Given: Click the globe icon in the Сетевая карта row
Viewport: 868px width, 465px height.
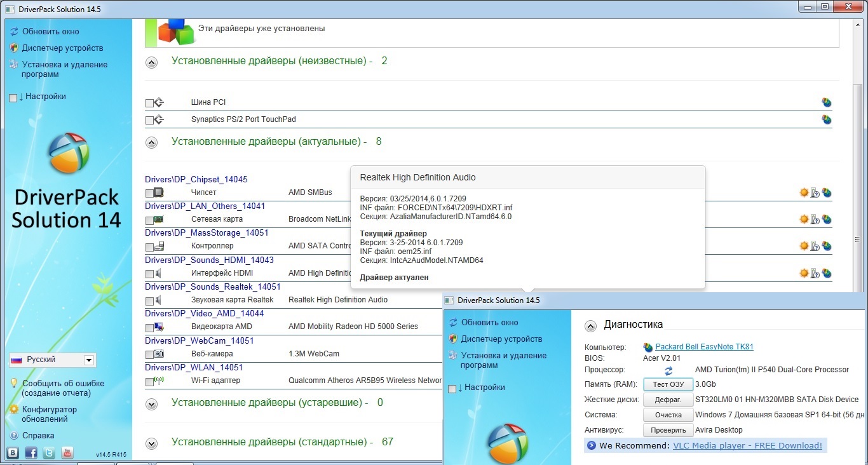Looking at the screenshot, I should 827,219.
